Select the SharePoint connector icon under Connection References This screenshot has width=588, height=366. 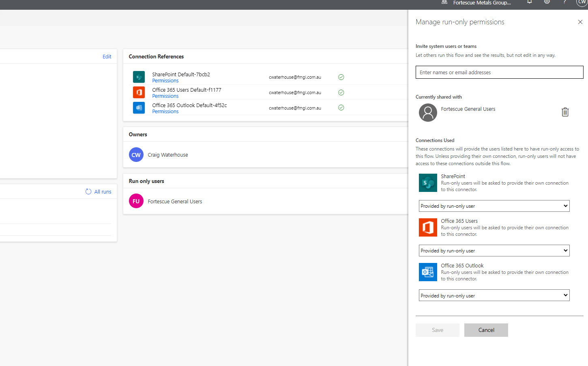pos(139,77)
